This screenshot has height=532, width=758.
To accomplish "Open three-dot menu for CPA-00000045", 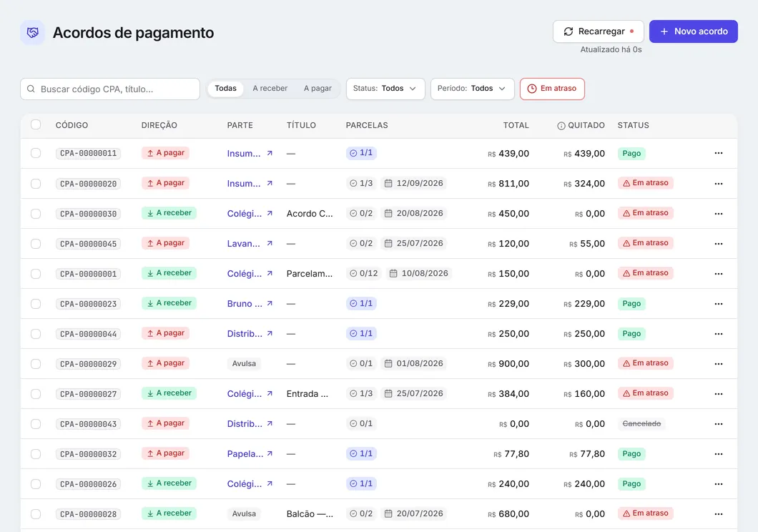I will 719,243.
